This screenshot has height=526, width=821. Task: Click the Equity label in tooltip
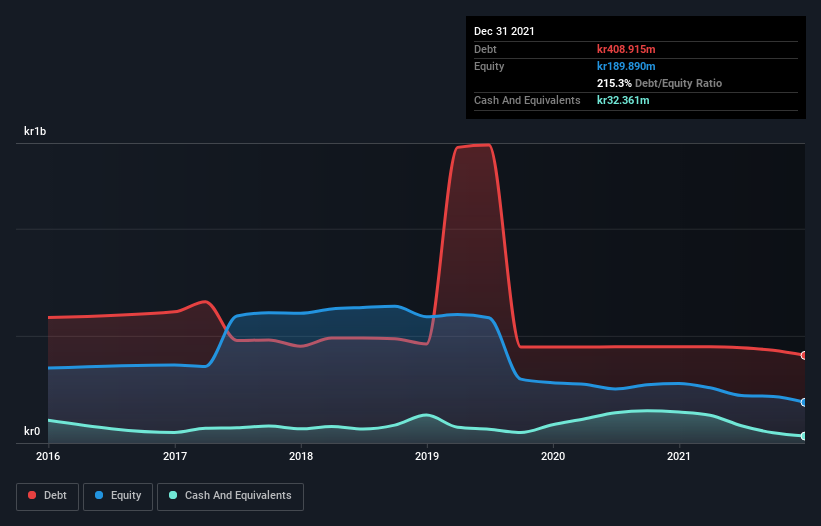489,66
